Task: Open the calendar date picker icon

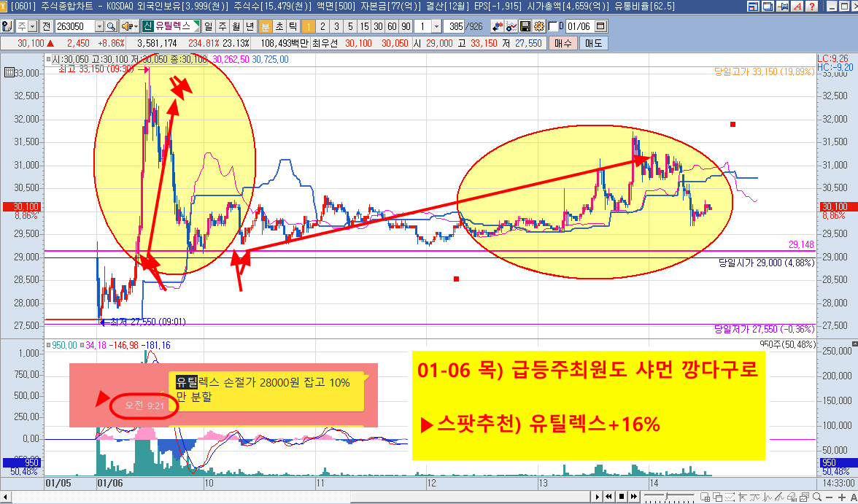Action: coord(600,26)
